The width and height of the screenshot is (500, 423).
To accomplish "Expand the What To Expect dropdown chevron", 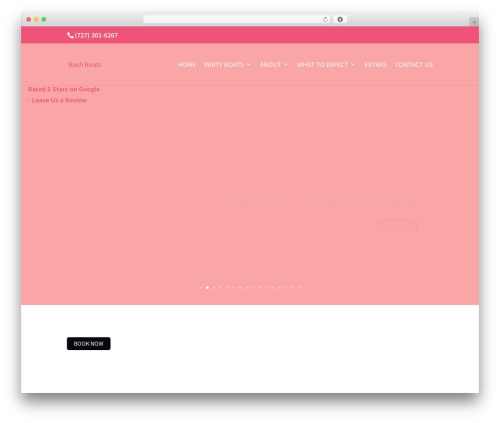I will (x=353, y=65).
